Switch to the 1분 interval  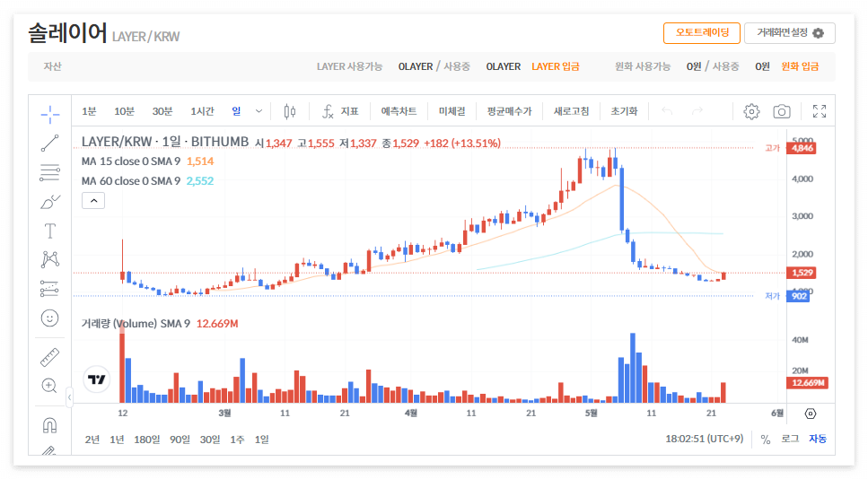tap(89, 112)
